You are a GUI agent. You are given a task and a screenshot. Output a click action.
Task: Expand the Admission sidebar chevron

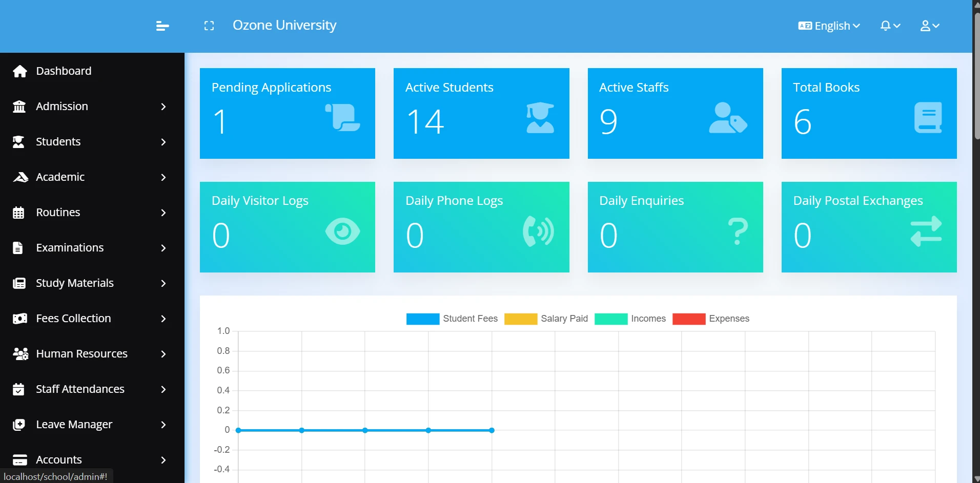164,107
